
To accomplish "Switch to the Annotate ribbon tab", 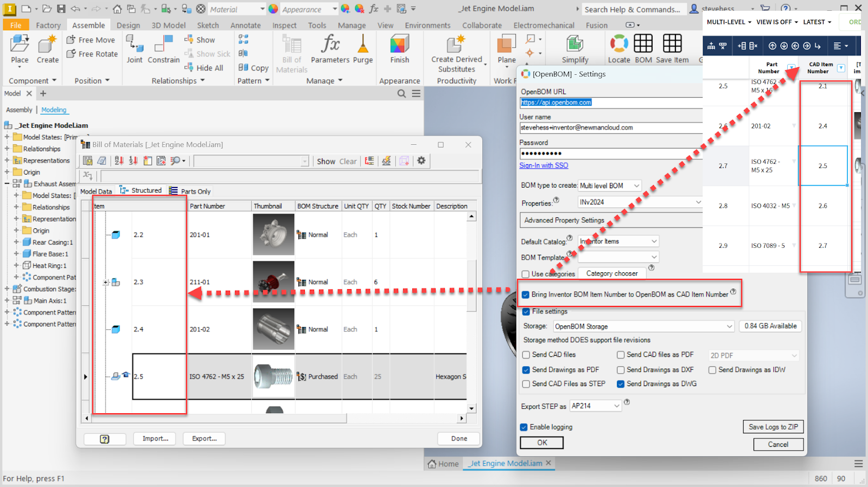I will tap(245, 25).
